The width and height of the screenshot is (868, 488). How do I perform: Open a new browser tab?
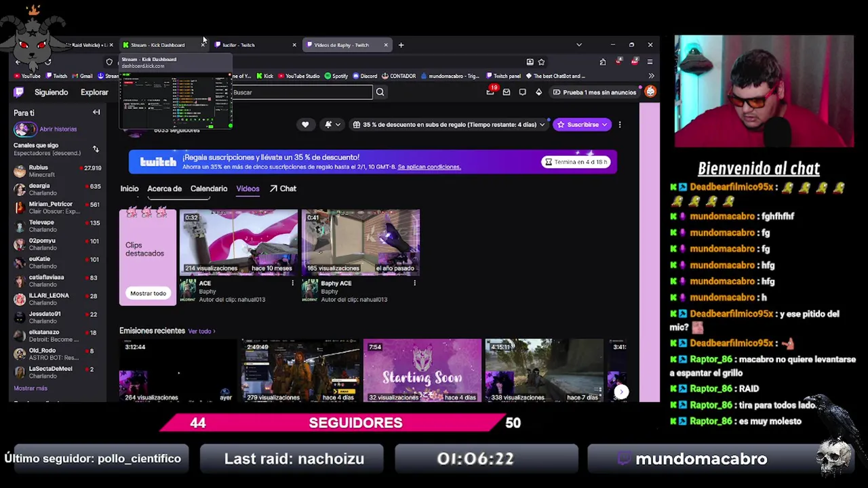click(x=401, y=45)
